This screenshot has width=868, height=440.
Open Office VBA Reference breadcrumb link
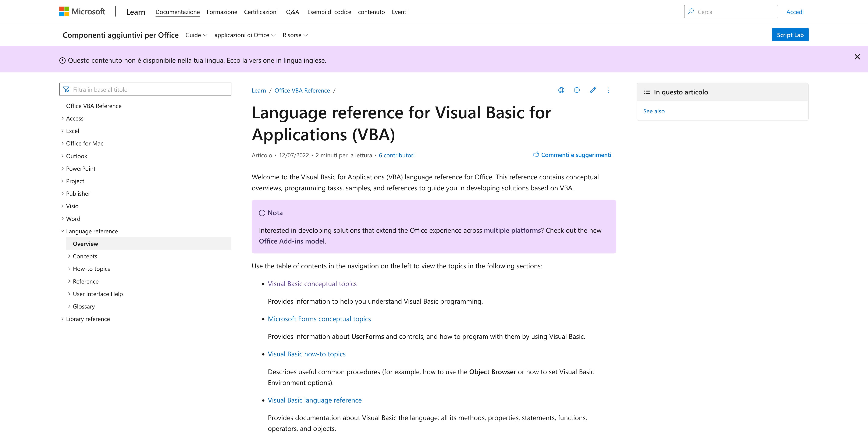[302, 90]
